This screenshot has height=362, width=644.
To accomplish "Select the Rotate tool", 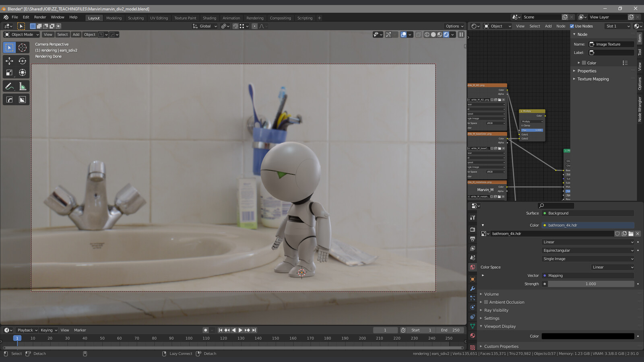I will 23,61.
